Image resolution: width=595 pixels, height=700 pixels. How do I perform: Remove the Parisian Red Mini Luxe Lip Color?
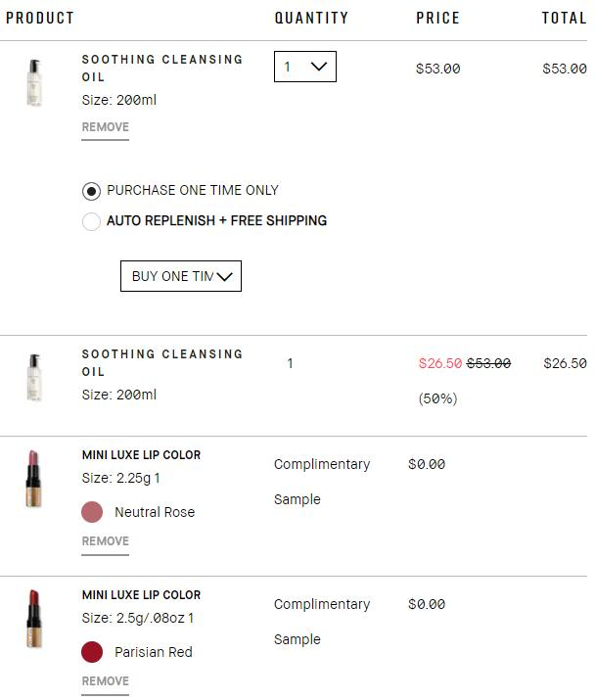pyautogui.click(x=105, y=681)
